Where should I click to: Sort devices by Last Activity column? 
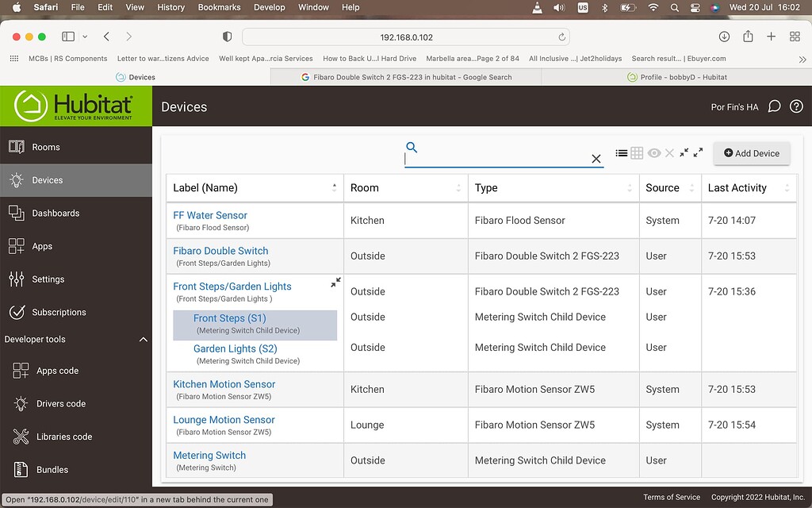pos(737,188)
